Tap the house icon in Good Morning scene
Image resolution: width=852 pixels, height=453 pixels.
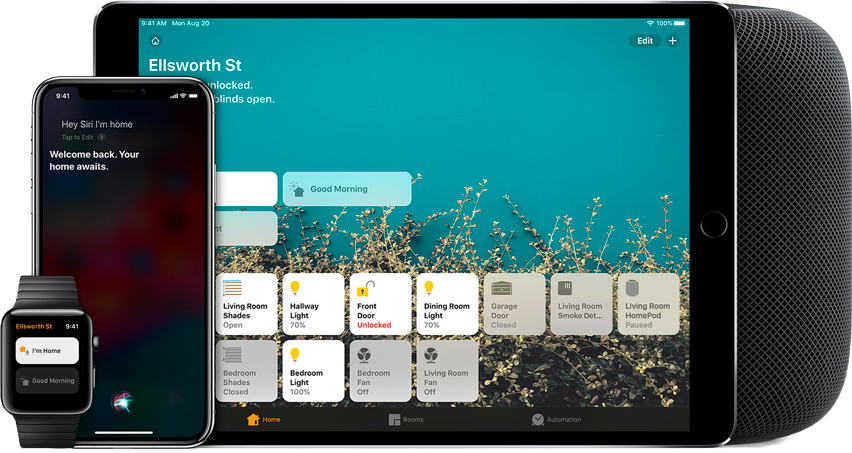click(x=296, y=189)
